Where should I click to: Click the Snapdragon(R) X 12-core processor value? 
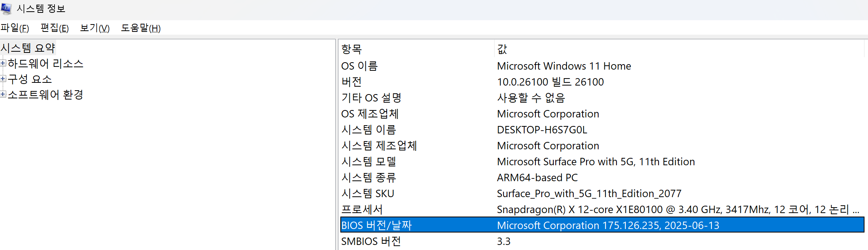(x=678, y=209)
